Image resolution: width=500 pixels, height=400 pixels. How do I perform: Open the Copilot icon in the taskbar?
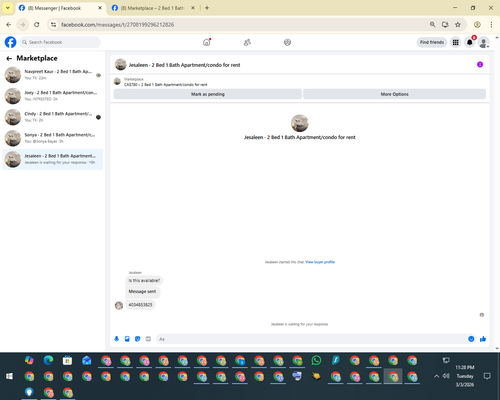point(29,360)
